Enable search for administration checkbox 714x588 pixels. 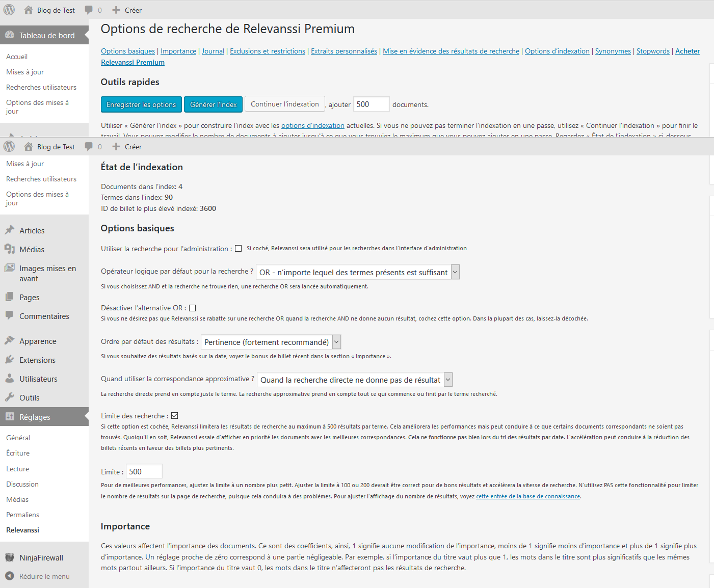(x=238, y=249)
